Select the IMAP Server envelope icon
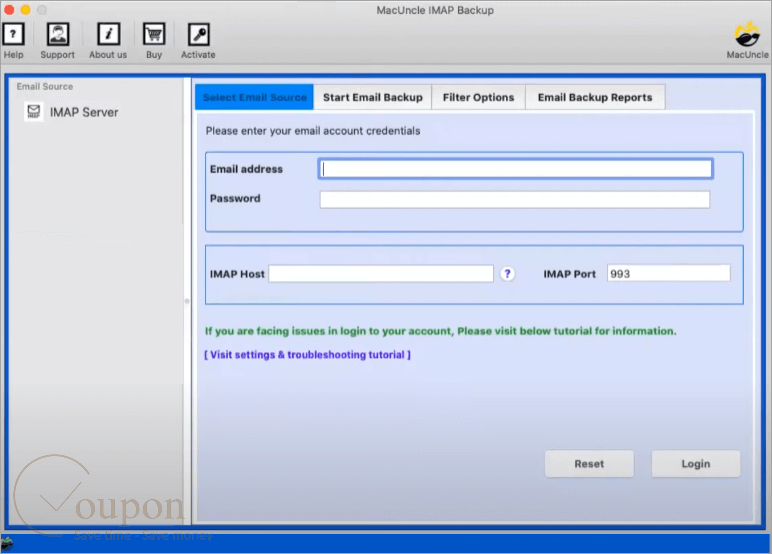This screenshot has height=554, width=772. 33,112
